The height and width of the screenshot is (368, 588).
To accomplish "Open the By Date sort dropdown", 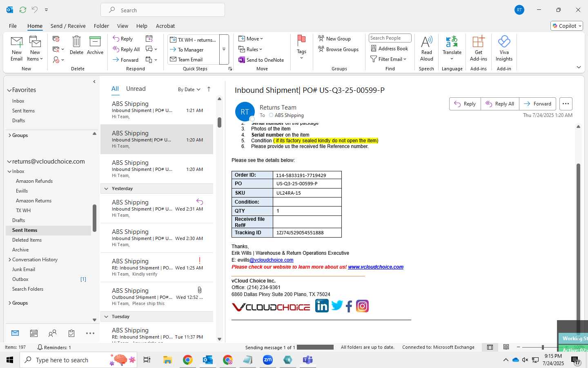I will point(189,90).
